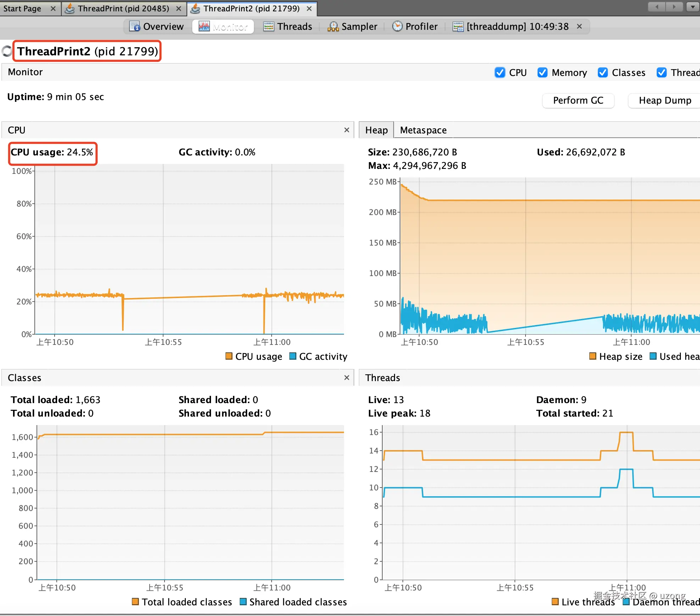
Task: Click the Threads tab icon
Action: (x=268, y=26)
